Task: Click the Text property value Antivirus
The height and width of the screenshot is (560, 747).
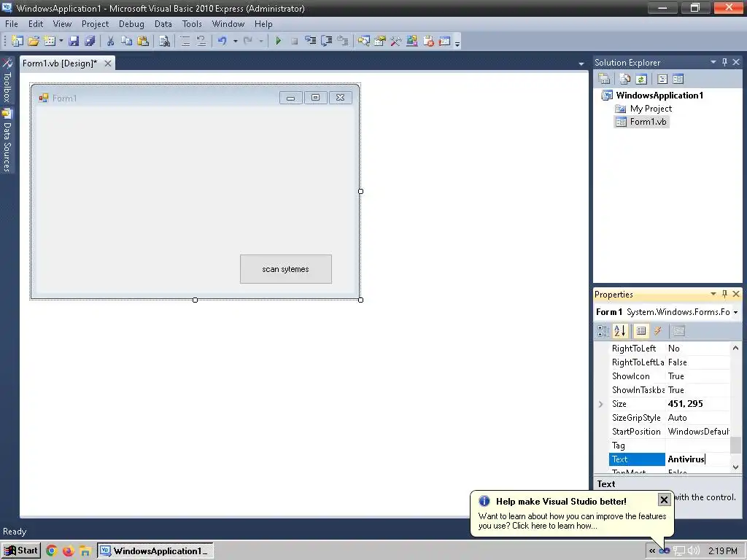Action: [697, 459]
